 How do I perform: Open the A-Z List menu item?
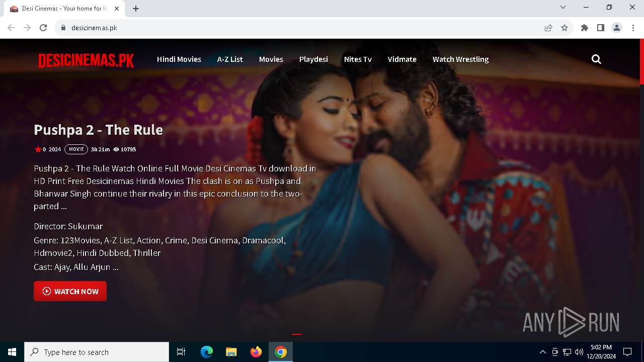[x=230, y=59]
